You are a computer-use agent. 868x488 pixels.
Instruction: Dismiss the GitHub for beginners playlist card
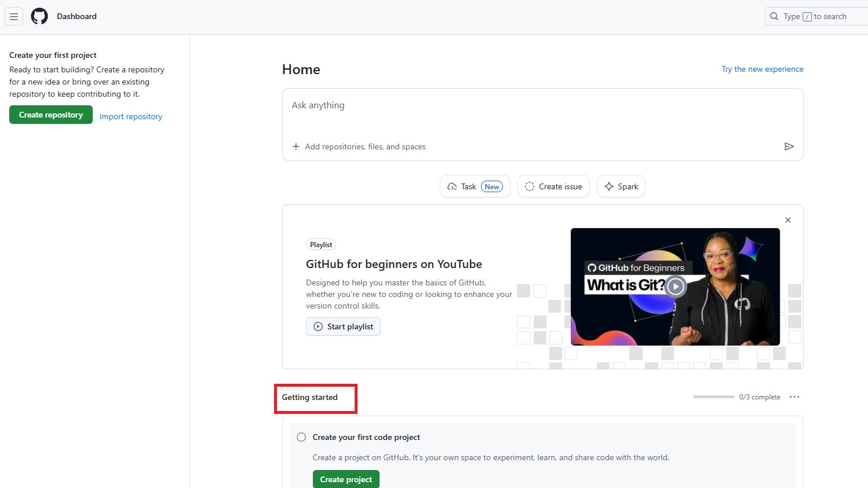(x=788, y=220)
